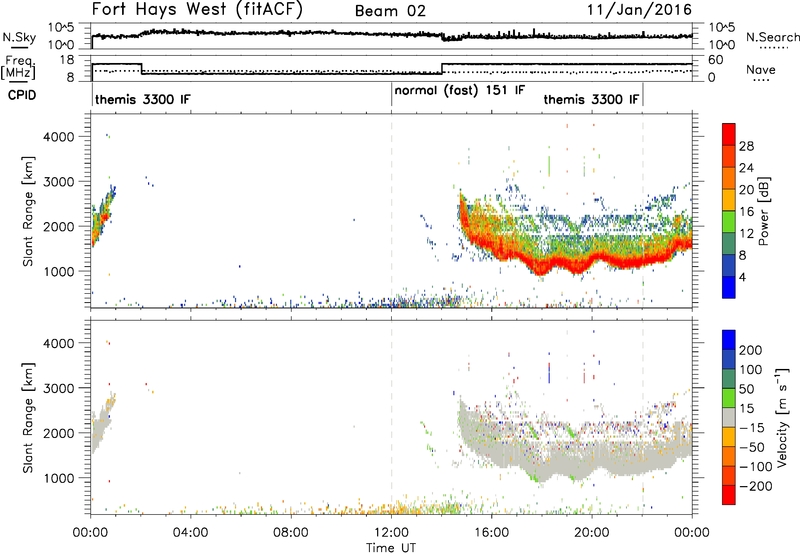Click the light green Power segment between 12 and 16
Viewport: 800px width, 554px height.
pyautogui.click(x=729, y=222)
